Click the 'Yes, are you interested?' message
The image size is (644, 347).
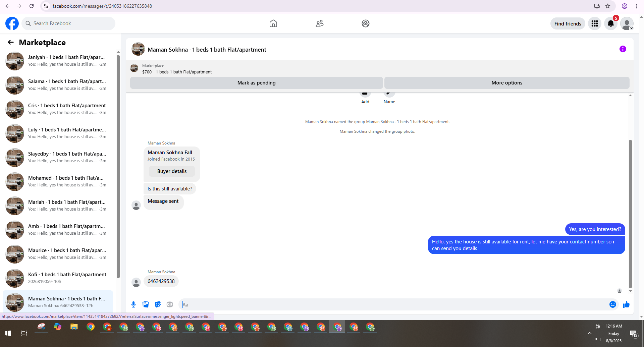point(595,229)
